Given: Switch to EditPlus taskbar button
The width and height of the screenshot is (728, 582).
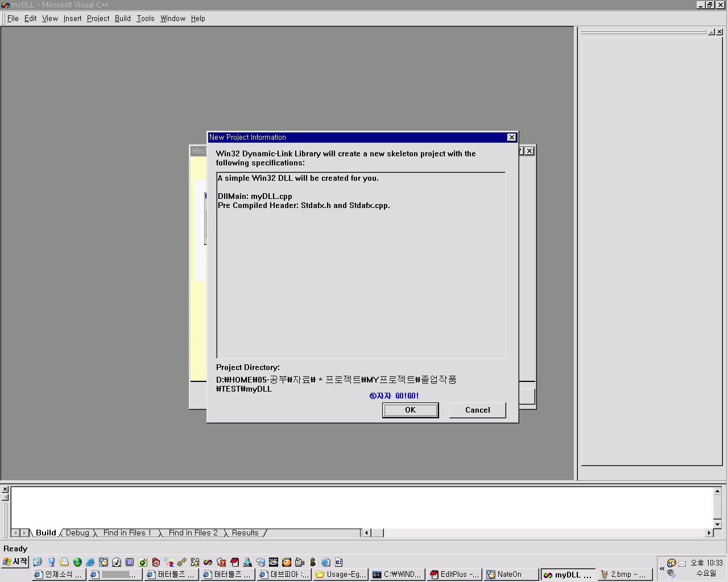Looking at the screenshot, I should click(454, 575).
